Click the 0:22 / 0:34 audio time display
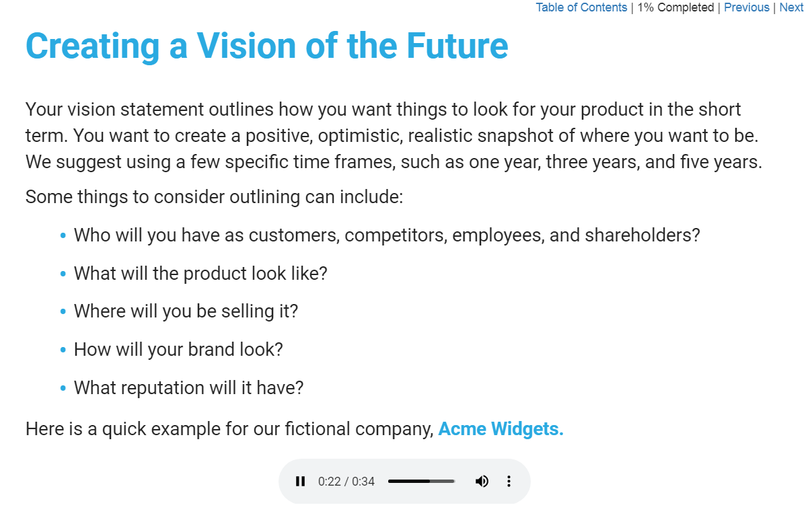Screen dimensions: 808x532 (346, 482)
